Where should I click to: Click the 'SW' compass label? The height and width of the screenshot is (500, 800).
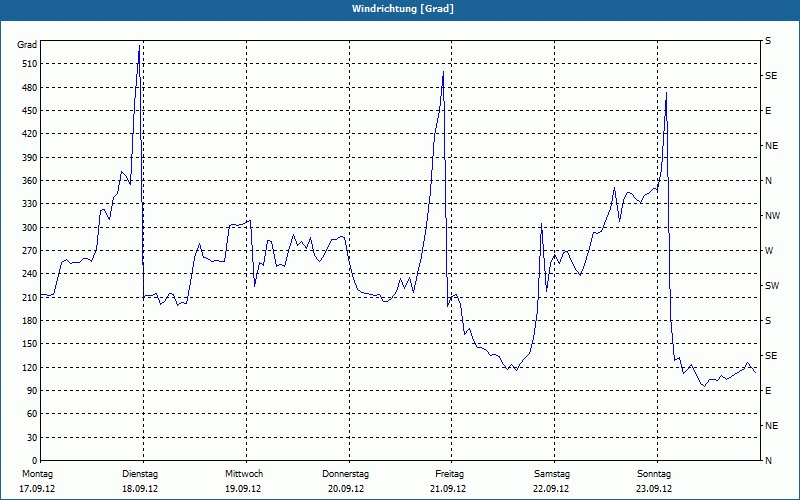pos(772,286)
